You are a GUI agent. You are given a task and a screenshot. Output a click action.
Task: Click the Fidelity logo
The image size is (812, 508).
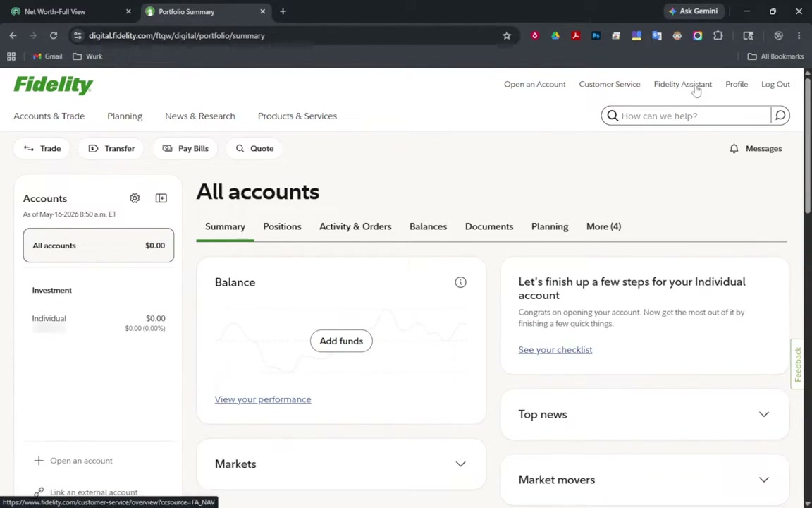[x=54, y=85]
